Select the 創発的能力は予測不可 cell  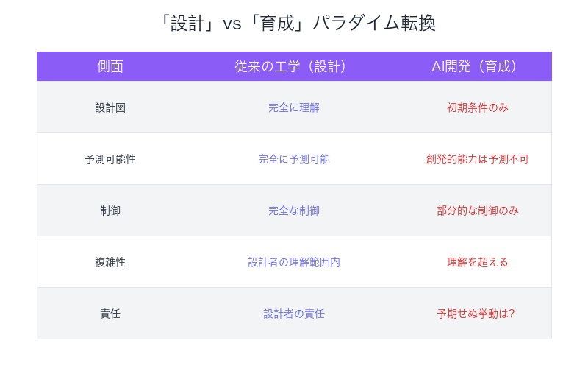(x=478, y=159)
